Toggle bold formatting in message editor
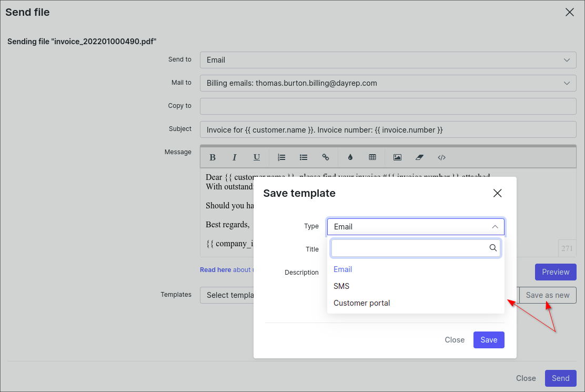Viewport: 585px width, 392px height. (213, 157)
